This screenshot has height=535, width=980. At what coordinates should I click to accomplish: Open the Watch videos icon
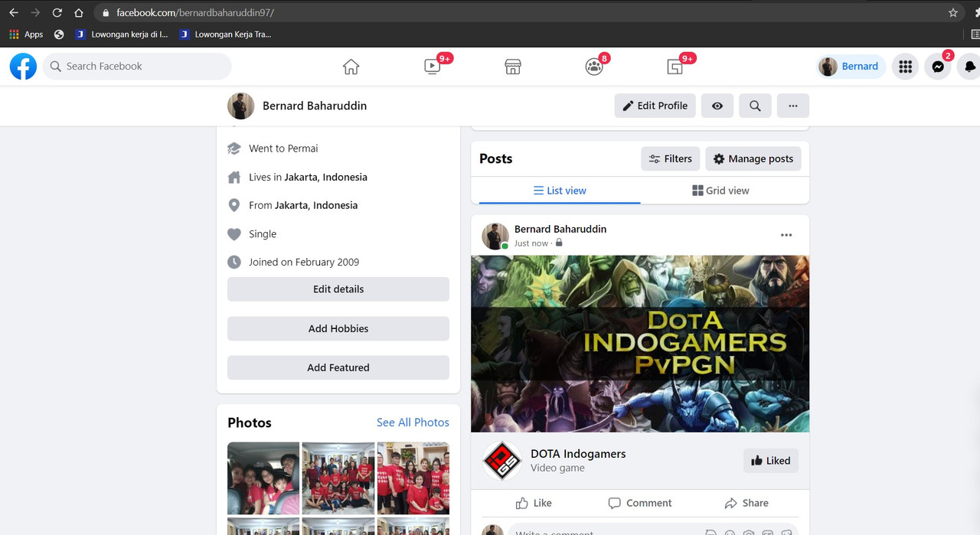[432, 67]
